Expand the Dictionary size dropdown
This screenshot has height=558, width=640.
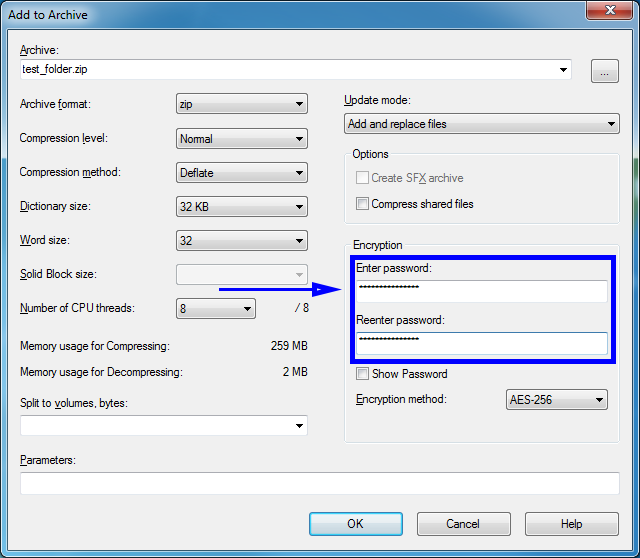tap(241, 207)
